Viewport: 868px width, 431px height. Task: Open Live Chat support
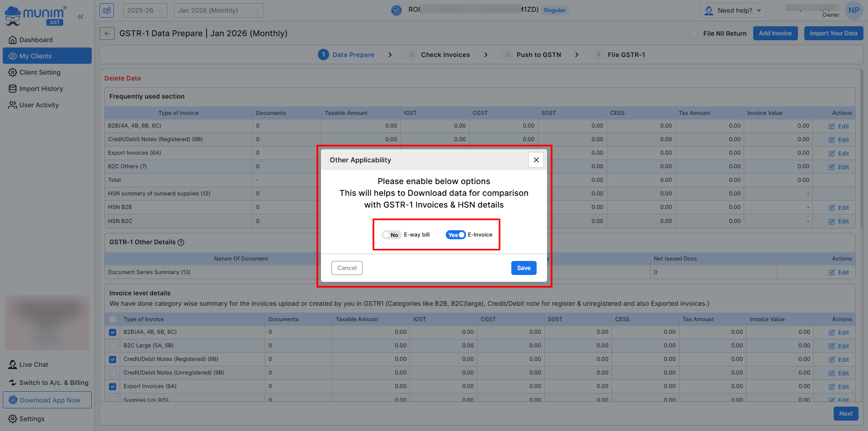coord(33,365)
